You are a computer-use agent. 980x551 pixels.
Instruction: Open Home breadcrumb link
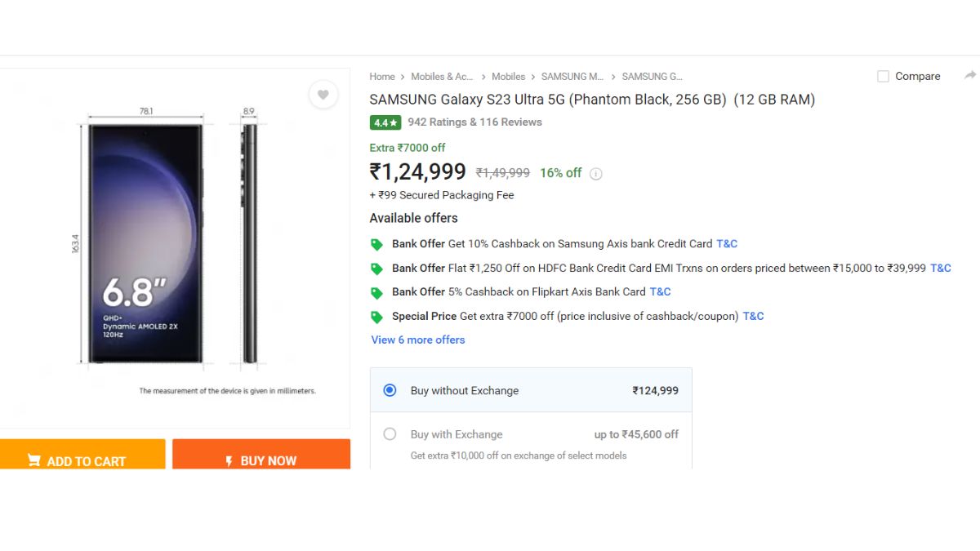click(x=382, y=77)
